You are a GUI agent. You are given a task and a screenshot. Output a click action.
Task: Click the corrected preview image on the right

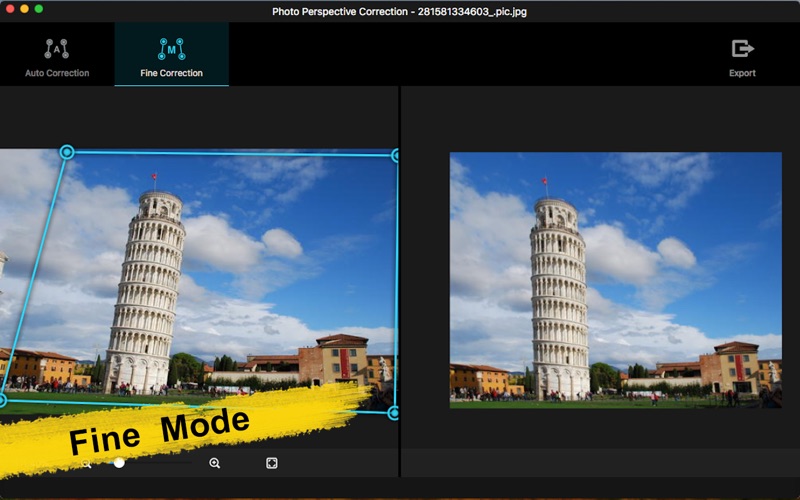615,280
